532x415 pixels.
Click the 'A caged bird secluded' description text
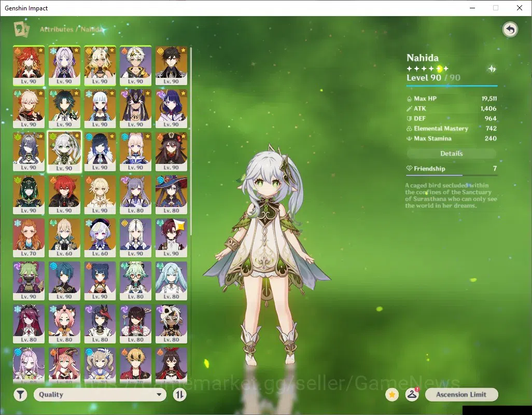pyautogui.click(x=451, y=196)
